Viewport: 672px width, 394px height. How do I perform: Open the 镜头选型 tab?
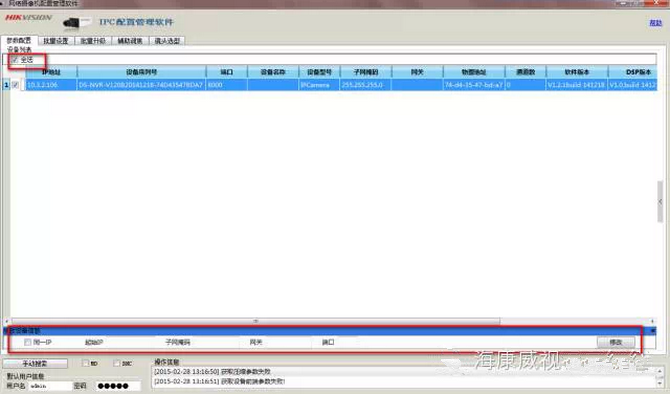click(167, 41)
